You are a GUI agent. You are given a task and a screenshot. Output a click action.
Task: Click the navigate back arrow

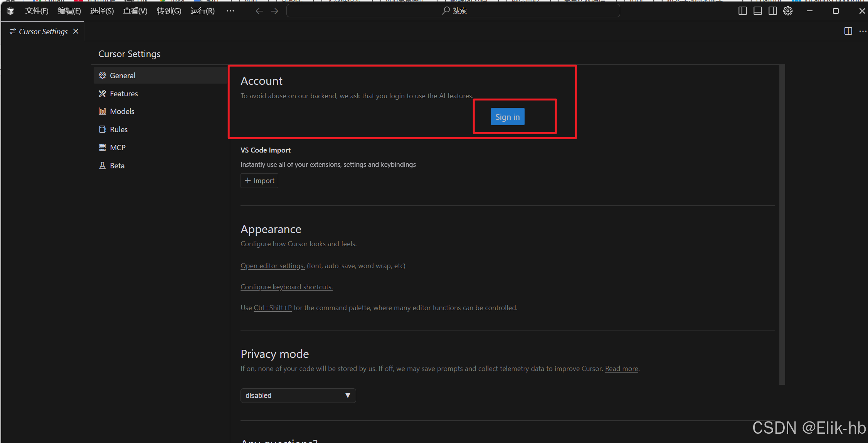[259, 11]
